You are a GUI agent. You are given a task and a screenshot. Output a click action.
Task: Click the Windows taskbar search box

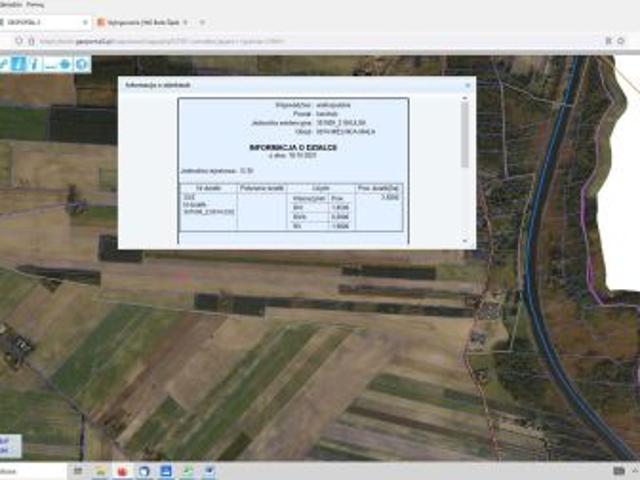33,471
